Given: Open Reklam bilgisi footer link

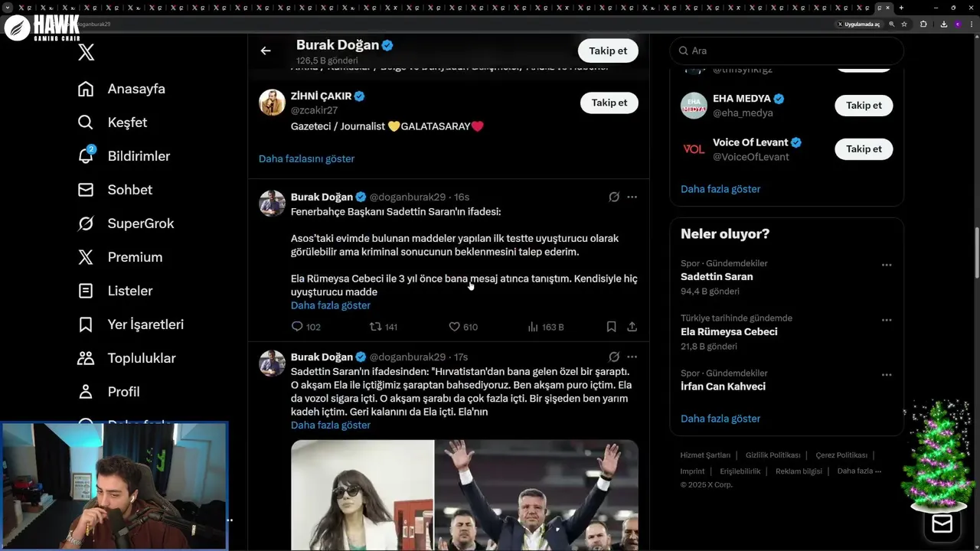Looking at the screenshot, I should point(799,471).
